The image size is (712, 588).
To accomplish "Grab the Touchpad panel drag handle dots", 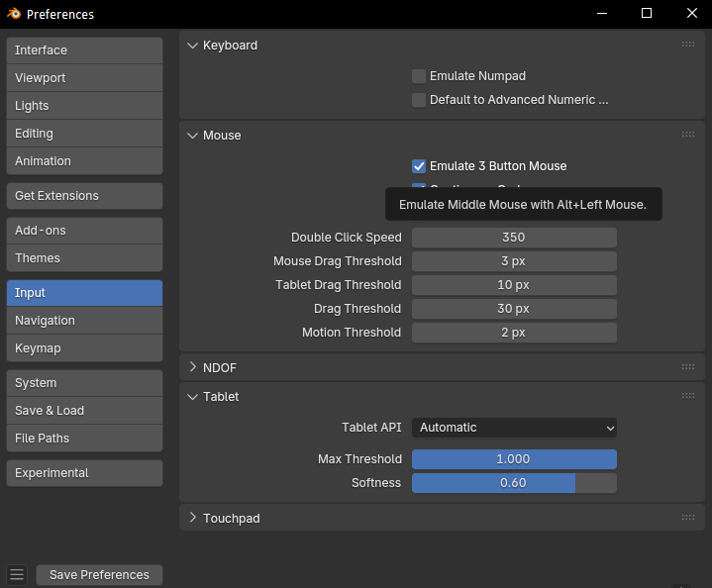I will click(688, 517).
